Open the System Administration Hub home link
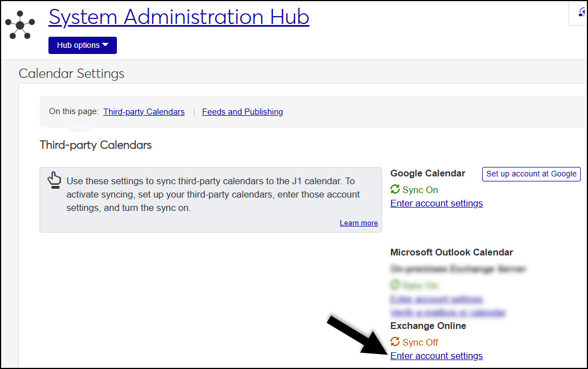The width and height of the screenshot is (588, 369). [x=179, y=17]
